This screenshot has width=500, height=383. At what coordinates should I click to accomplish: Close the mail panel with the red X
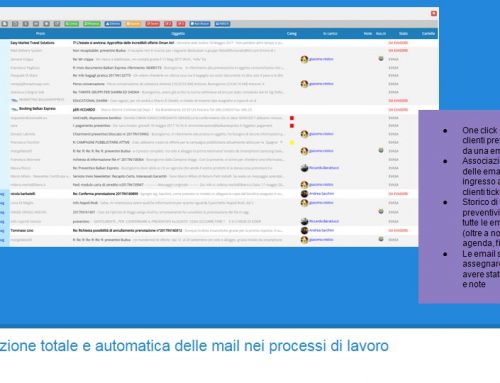click(x=434, y=13)
